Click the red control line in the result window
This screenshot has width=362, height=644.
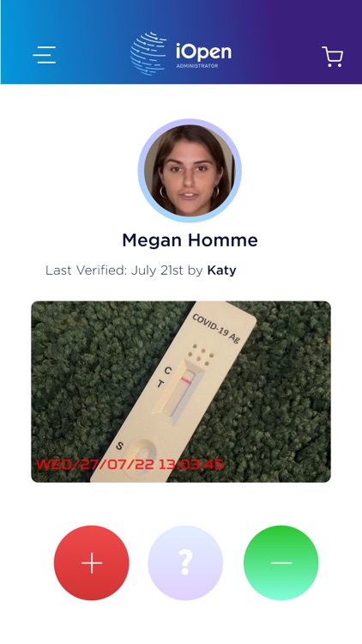coord(186,381)
